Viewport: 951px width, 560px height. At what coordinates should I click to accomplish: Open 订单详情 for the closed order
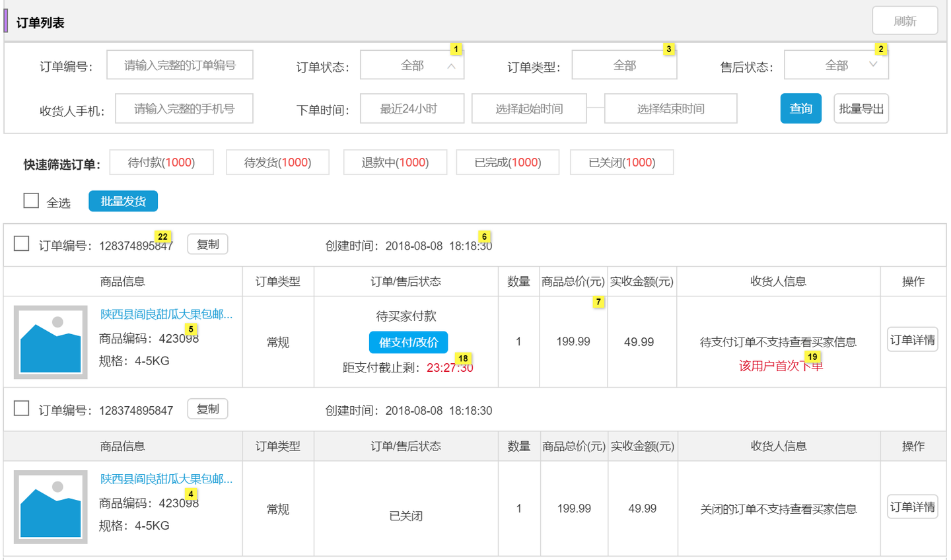click(x=912, y=507)
